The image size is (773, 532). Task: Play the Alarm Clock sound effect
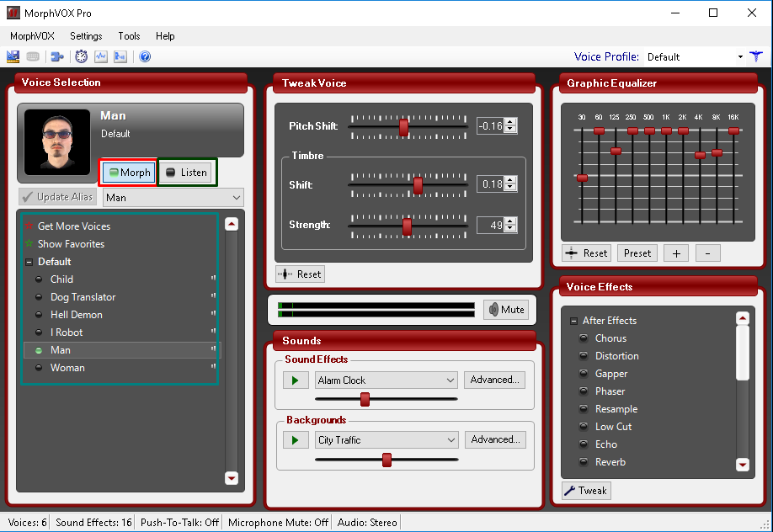[x=296, y=380]
